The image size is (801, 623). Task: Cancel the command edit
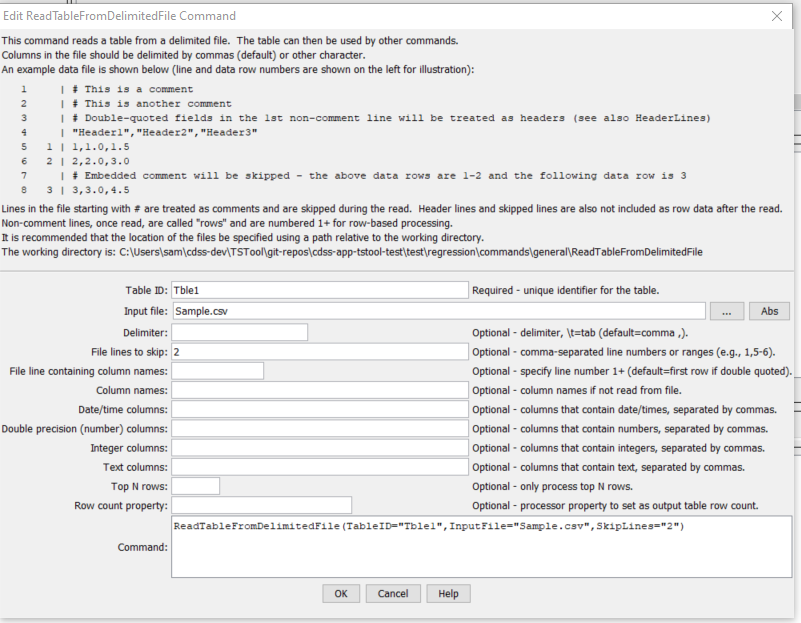393,593
